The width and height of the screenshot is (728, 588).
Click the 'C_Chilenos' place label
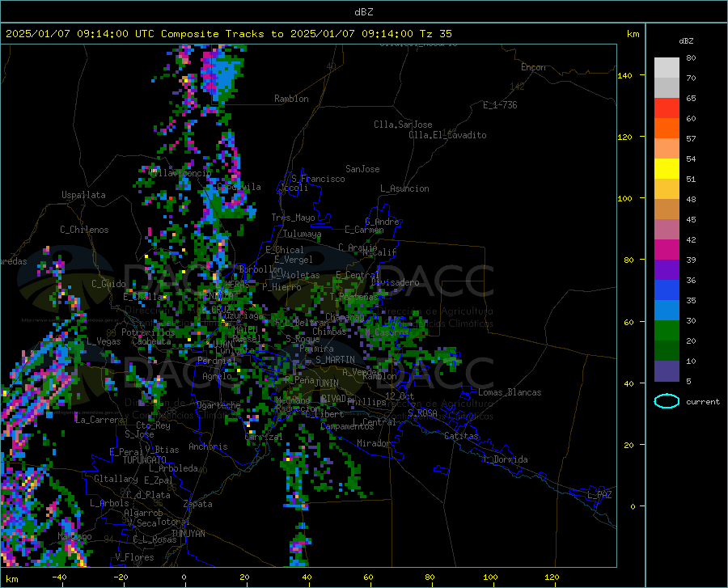(84, 230)
